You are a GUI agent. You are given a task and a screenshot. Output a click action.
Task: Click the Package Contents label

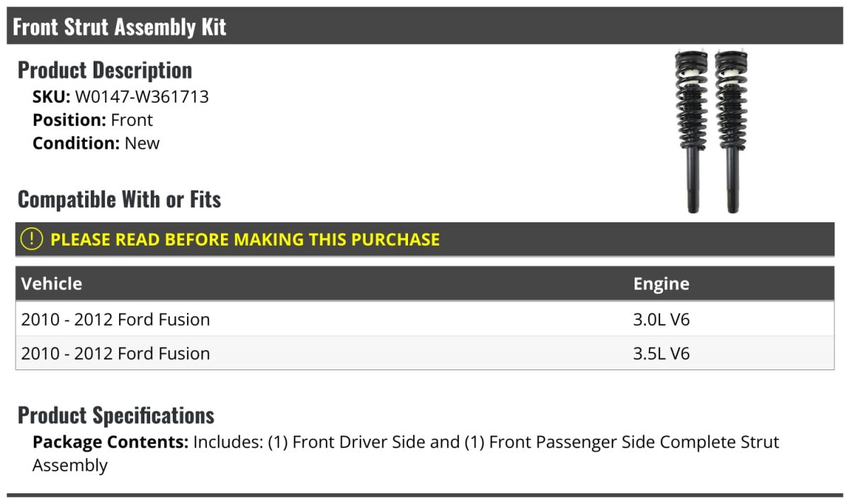click(x=110, y=442)
